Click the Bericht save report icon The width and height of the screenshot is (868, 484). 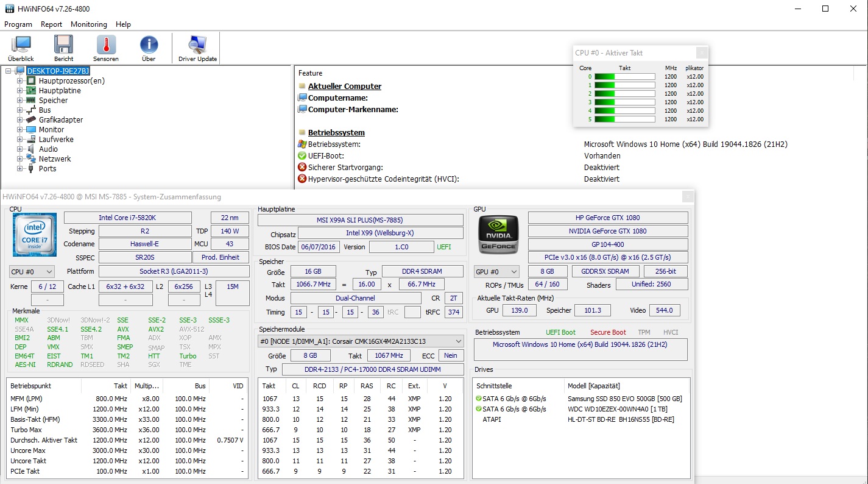coord(63,48)
